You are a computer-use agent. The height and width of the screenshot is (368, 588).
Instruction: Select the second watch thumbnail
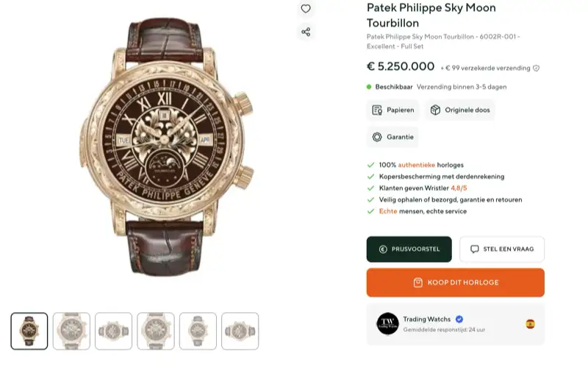point(71,331)
